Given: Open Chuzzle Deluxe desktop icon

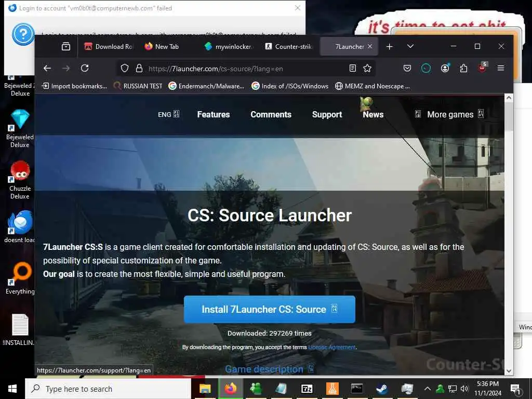Looking at the screenshot, I should click(x=20, y=180).
